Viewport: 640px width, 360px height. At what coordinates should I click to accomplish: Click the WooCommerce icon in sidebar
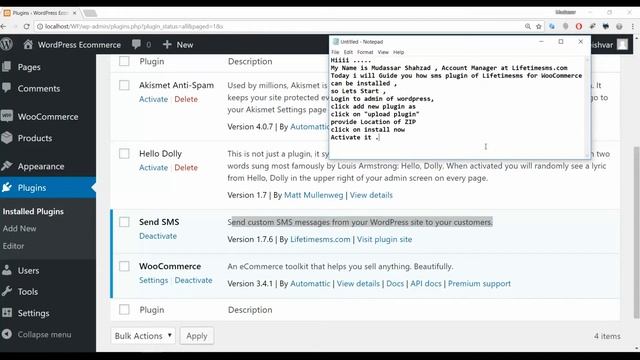[7, 116]
